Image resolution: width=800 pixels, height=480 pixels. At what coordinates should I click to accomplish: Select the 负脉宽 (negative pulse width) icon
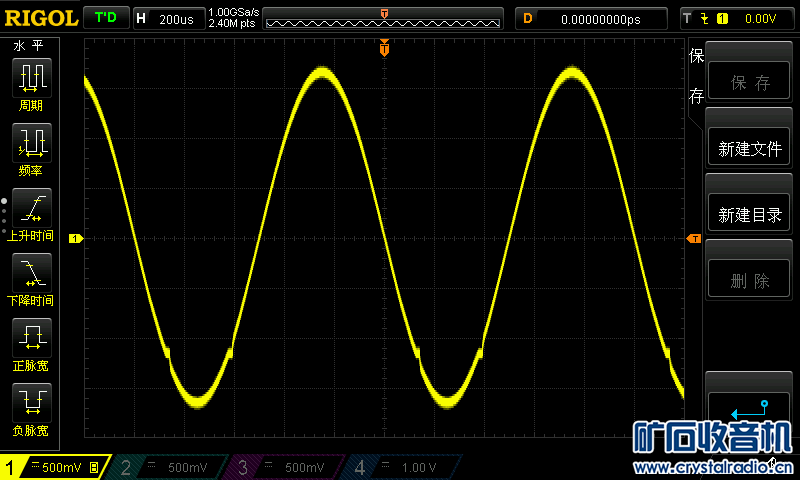click(32, 402)
